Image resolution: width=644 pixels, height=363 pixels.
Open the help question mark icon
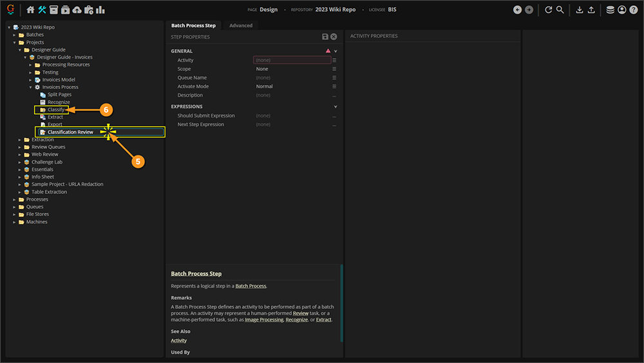[x=634, y=10]
